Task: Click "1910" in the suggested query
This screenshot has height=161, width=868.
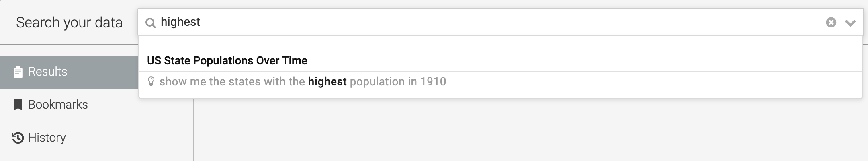Action: click(x=433, y=82)
